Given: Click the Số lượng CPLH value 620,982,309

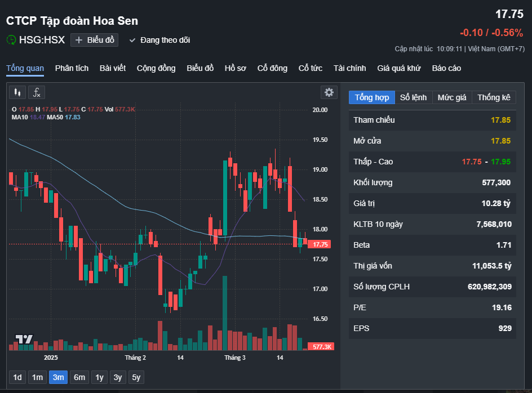Looking at the screenshot, I should (490, 287).
